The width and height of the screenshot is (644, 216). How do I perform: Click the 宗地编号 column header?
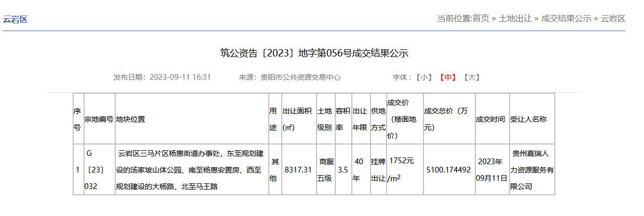pyautogui.click(x=99, y=119)
